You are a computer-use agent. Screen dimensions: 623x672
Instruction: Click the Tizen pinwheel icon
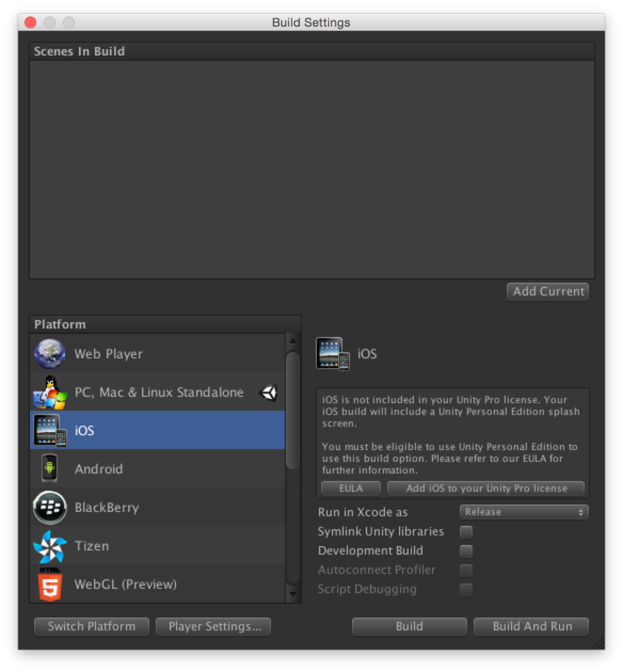pos(50,546)
